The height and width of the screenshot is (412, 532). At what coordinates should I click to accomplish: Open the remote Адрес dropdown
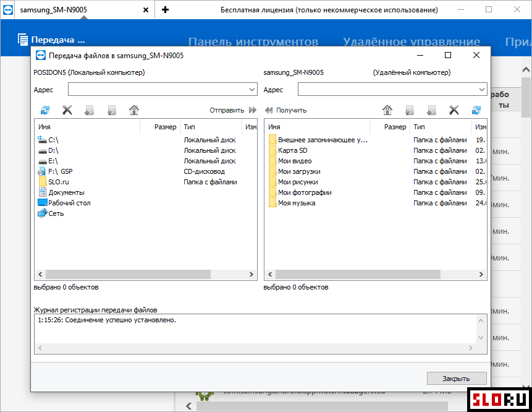482,90
